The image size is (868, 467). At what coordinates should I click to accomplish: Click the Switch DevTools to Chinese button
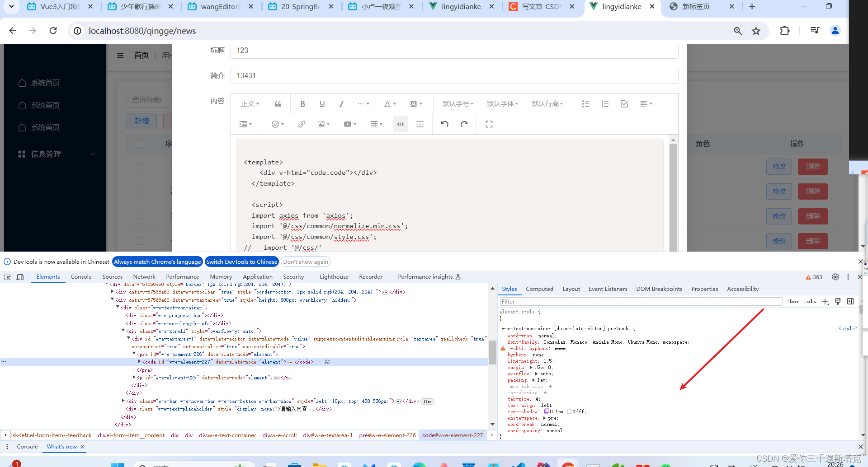click(241, 262)
